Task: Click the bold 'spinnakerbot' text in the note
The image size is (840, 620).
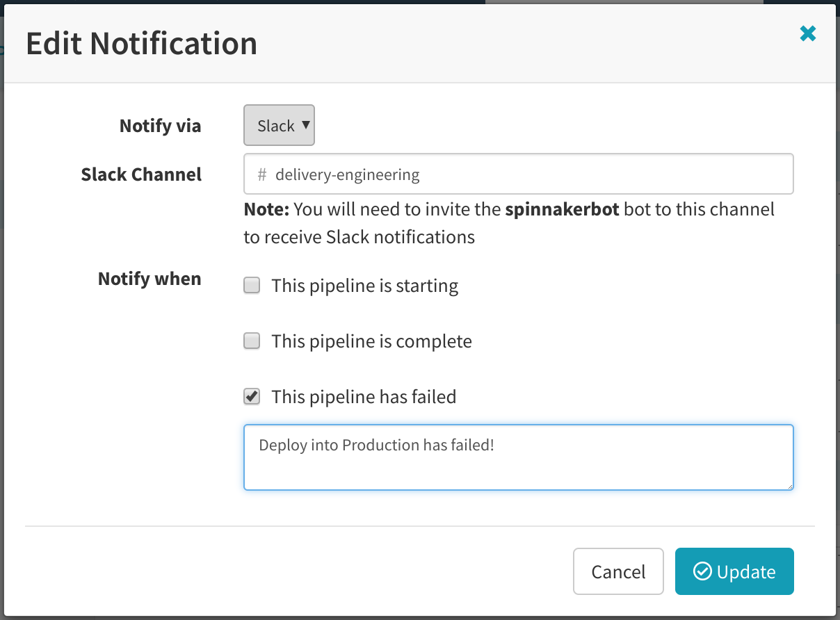Action: [562, 209]
